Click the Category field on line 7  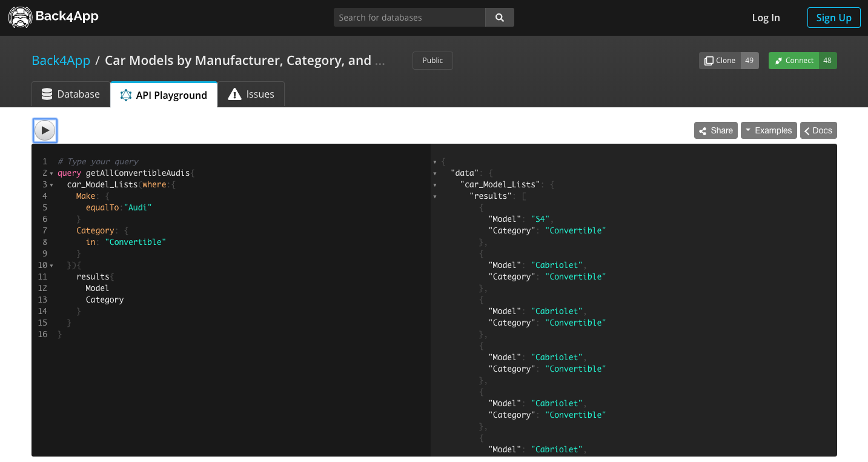[95, 230]
